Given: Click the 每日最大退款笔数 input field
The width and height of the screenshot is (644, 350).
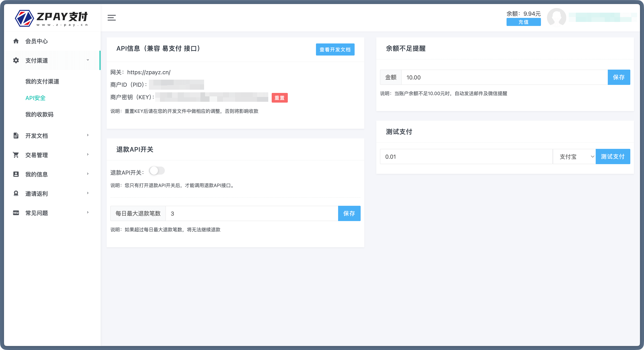Looking at the screenshot, I should point(252,213).
